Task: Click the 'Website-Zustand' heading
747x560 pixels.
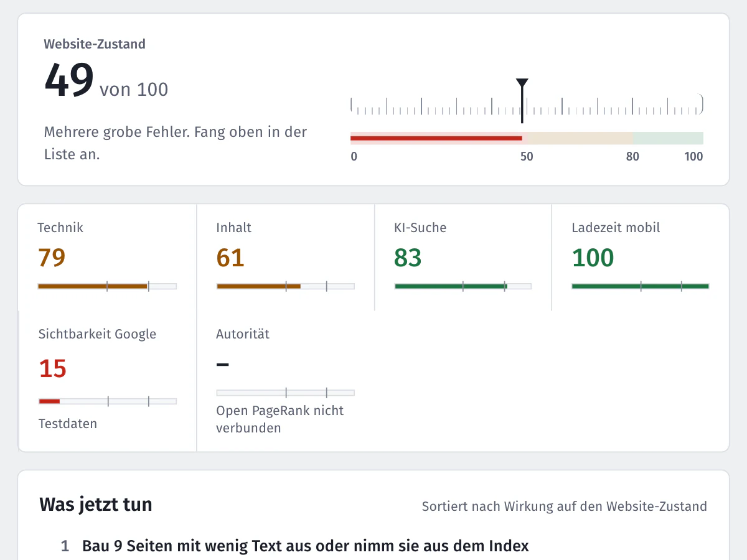Action: 95,44
